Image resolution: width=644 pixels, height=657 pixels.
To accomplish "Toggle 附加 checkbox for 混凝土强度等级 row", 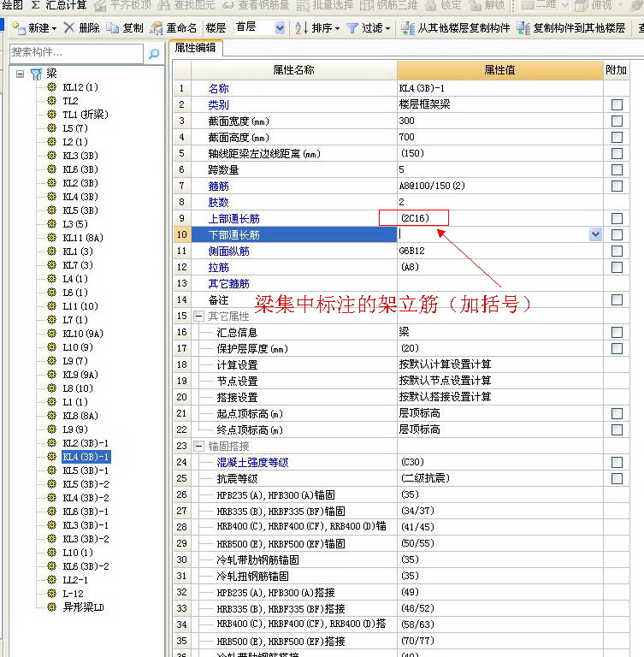I will point(617,462).
